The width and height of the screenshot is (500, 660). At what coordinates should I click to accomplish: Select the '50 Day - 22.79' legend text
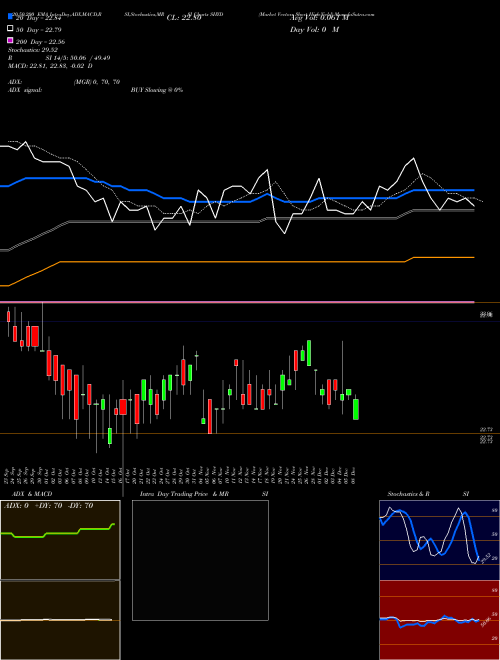pyautogui.click(x=39, y=30)
